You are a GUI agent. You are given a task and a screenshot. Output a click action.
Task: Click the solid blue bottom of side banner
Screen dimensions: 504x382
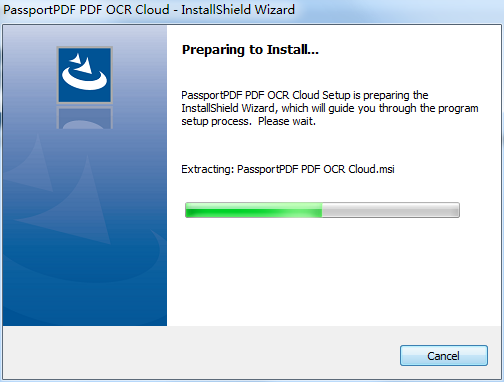pos(85,305)
